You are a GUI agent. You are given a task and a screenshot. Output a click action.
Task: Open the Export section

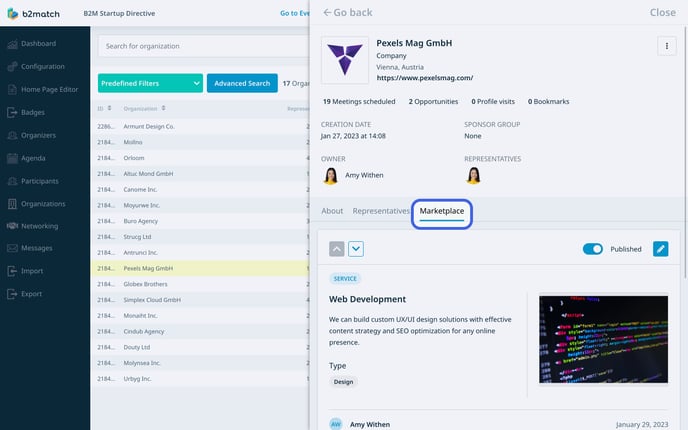pos(25,294)
